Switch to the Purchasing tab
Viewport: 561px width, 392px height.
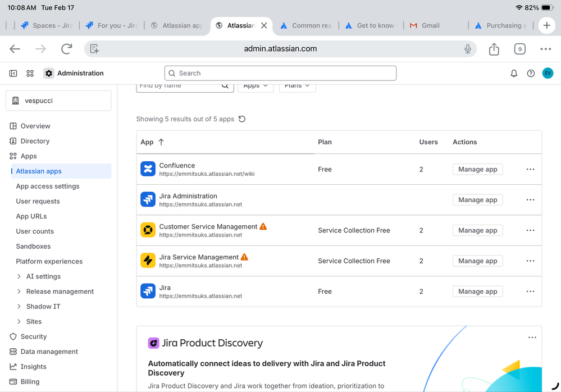coord(501,25)
